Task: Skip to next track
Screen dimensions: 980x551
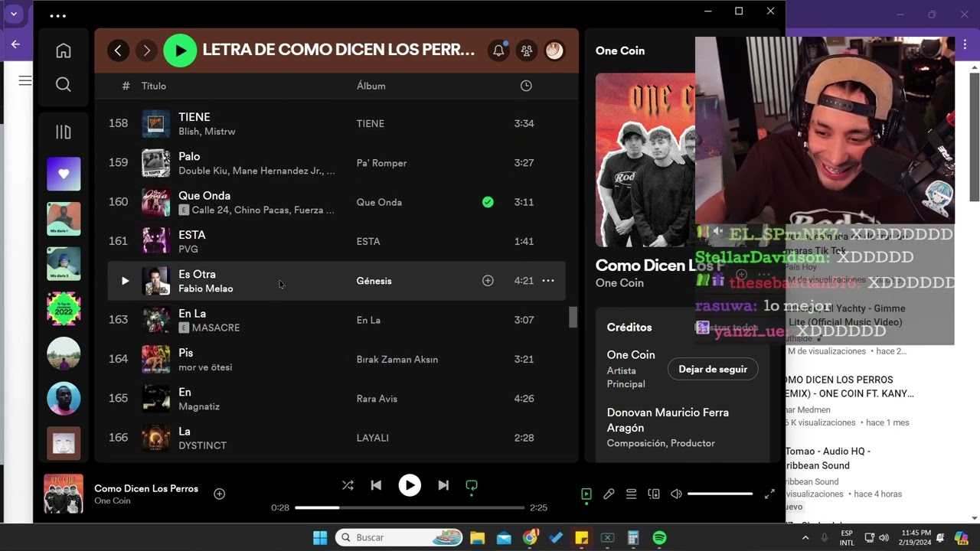Action: [443, 485]
